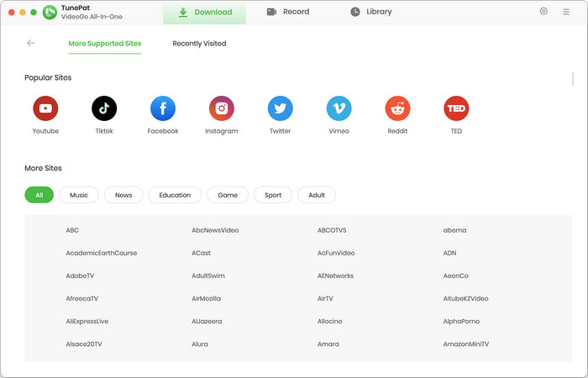Filter sites by News
Screen dimensions: 588x378
123,195
